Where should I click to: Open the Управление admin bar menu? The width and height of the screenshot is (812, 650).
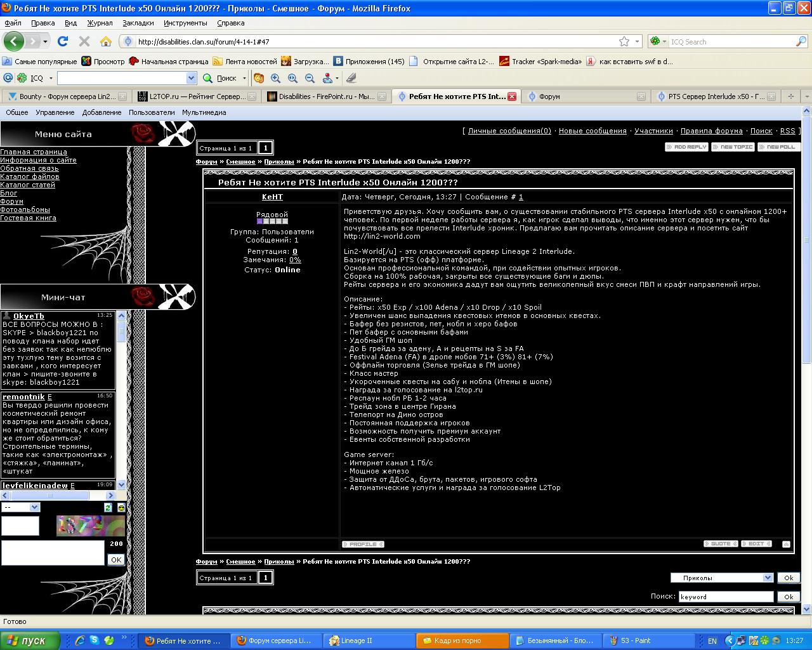(55, 112)
